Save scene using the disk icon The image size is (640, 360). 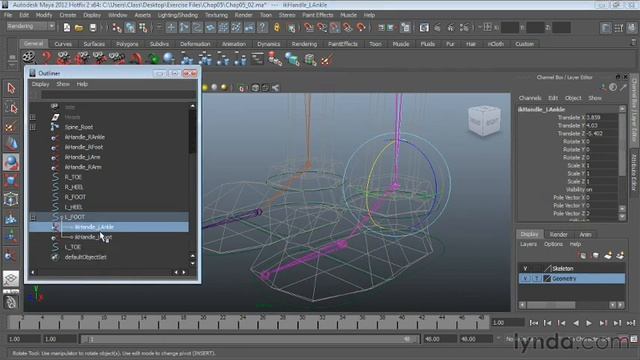[93, 28]
